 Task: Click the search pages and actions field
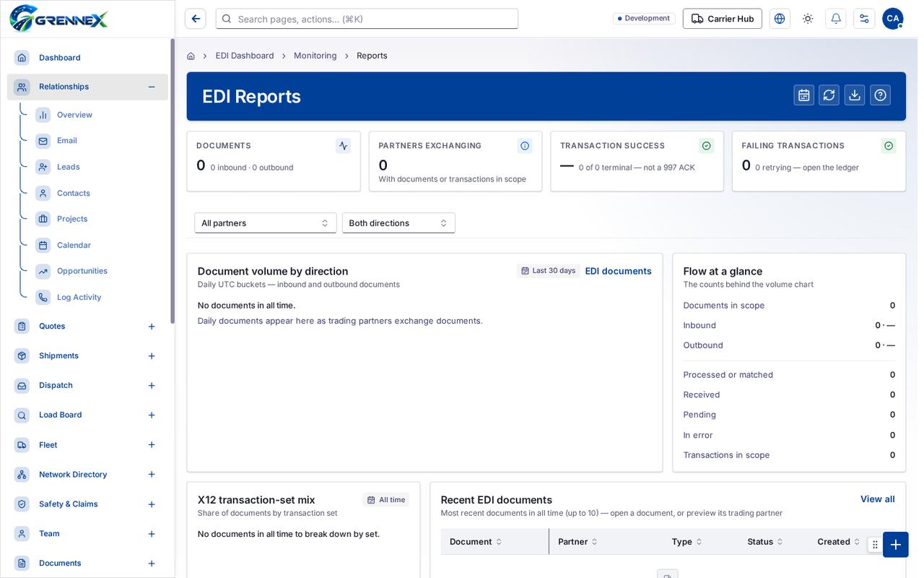coord(367,19)
